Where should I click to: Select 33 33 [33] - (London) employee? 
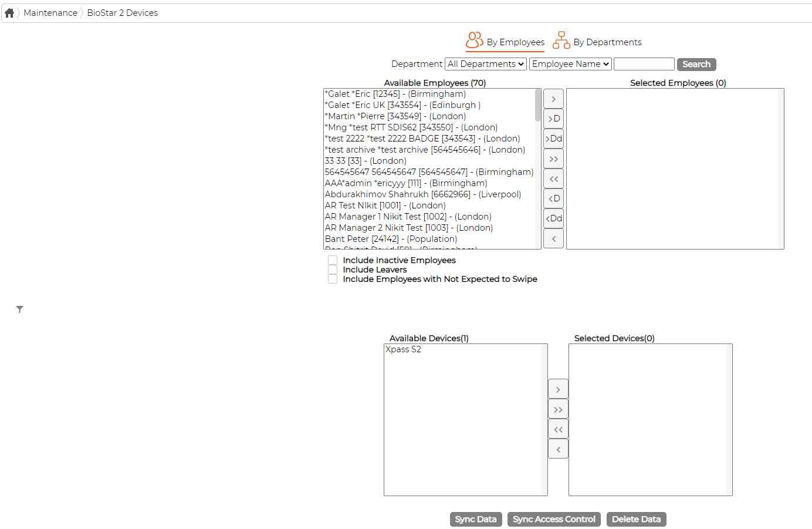[x=429, y=161]
